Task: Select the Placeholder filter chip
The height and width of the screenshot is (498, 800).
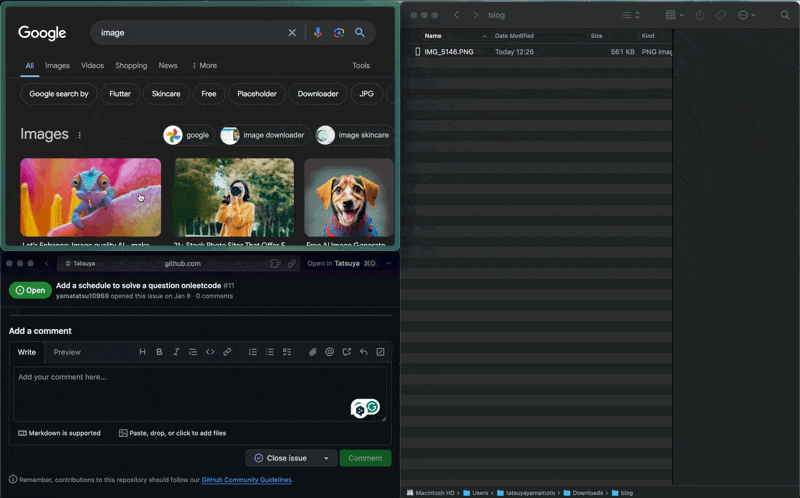Action: (x=257, y=94)
